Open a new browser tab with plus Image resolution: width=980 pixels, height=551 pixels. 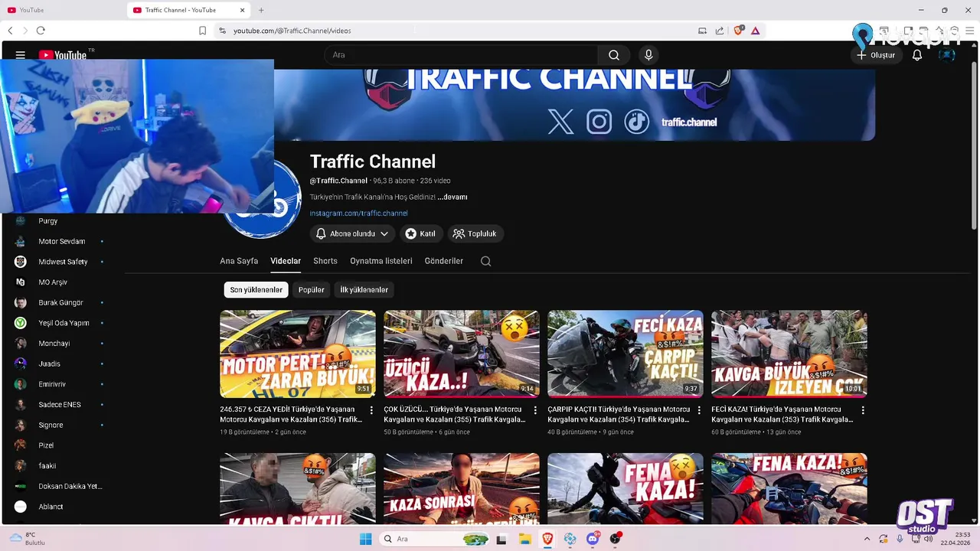point(261,10)
